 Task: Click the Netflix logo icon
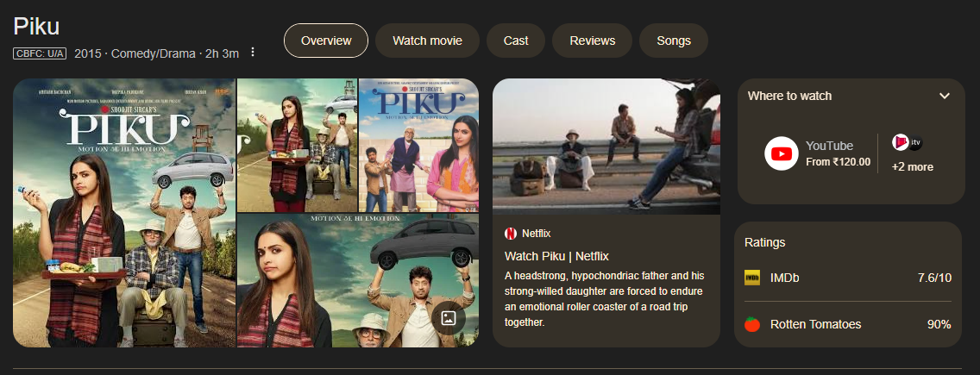pos(511,233)
